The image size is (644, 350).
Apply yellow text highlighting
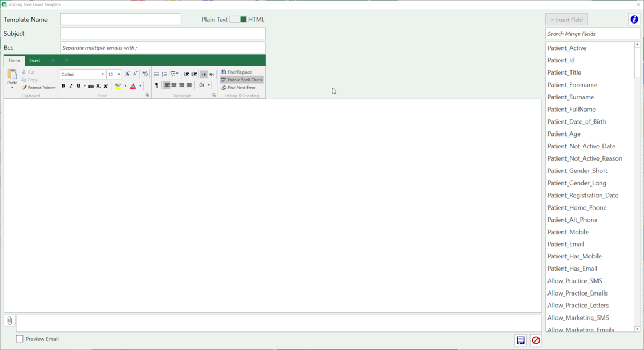[117, 85]
